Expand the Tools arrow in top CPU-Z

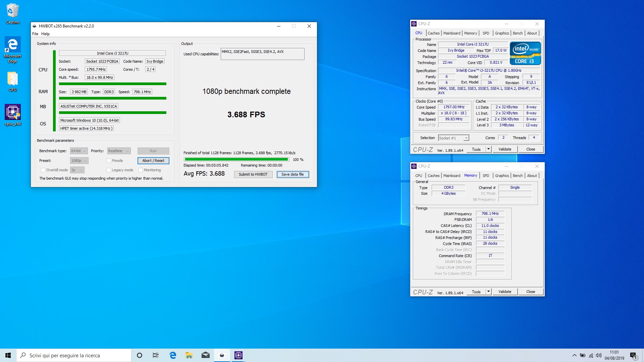489,149
